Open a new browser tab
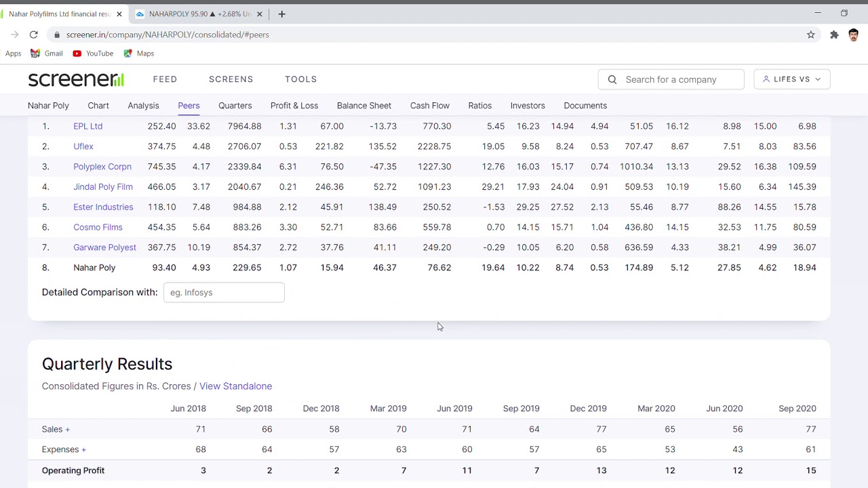Screen dimensions: 868x488 [281, 14]
